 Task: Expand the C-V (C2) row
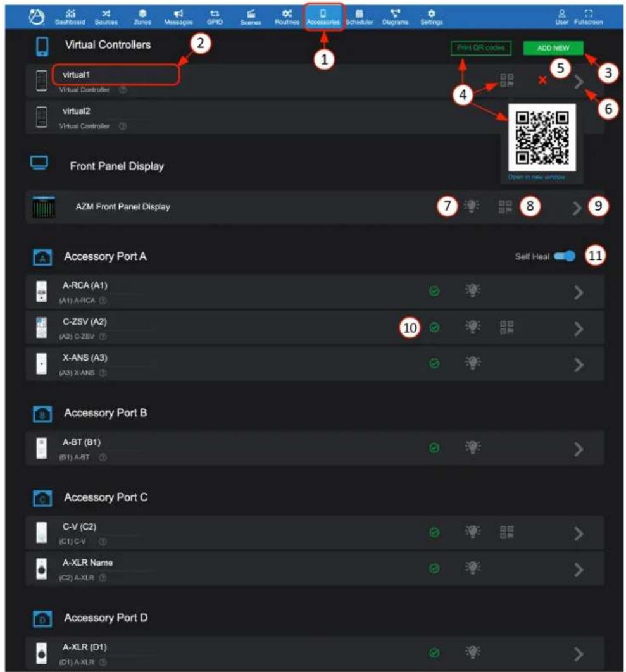pos(579,534)
